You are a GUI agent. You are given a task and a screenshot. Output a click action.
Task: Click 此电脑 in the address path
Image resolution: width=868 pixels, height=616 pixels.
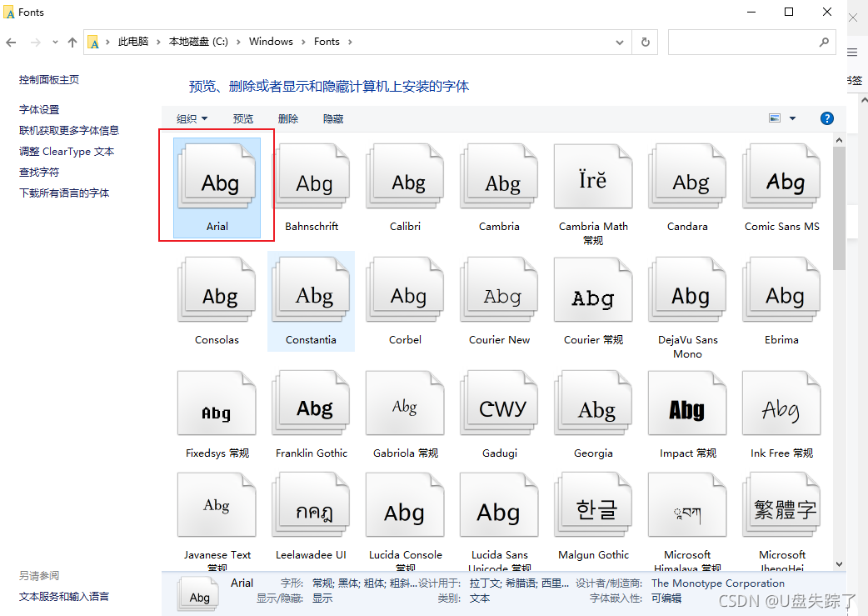[133, 42]
